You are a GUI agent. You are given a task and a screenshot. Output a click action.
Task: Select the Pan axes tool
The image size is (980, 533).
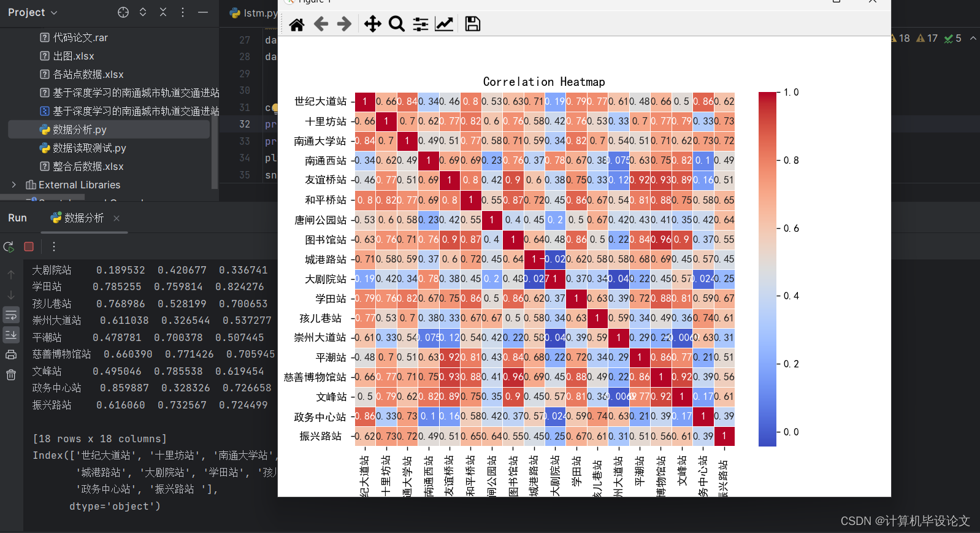[x=373, y=24]
